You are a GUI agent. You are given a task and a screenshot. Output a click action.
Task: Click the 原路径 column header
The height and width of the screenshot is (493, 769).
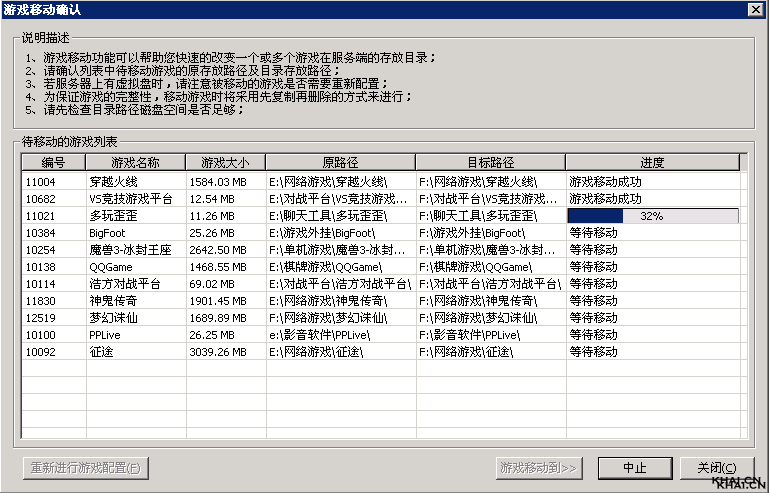pyautogui.click(x=340, y=162)
